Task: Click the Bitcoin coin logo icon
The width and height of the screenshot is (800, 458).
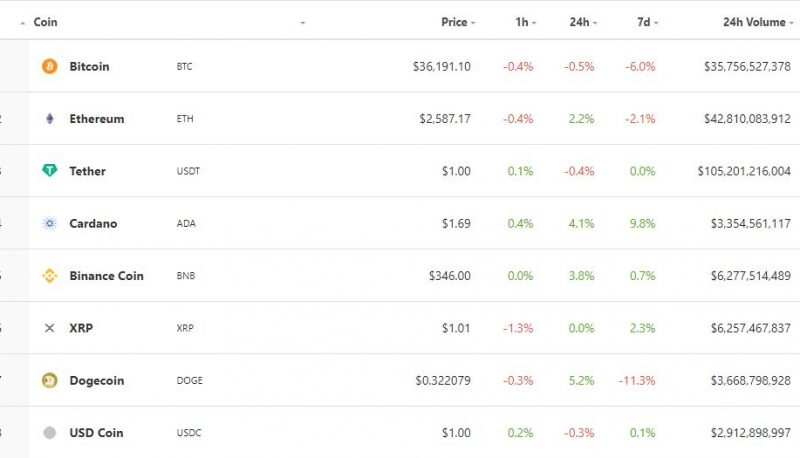Action: click(49, 66)
